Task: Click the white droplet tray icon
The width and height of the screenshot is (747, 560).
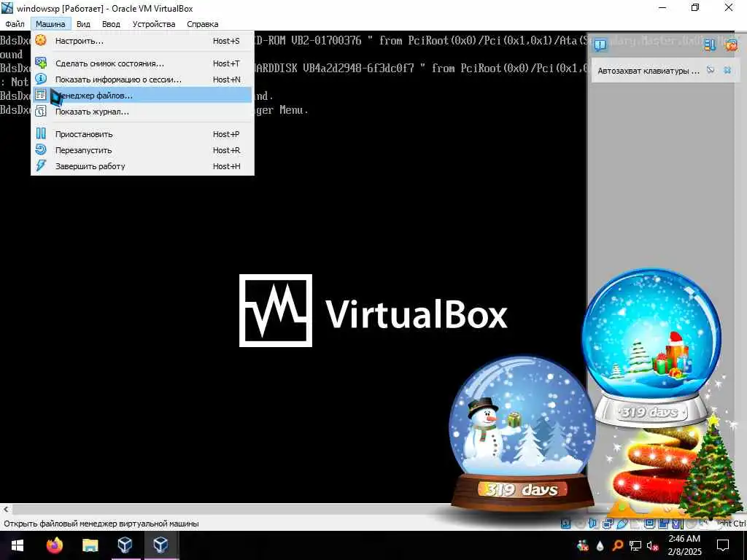Action: tap(600, 545)
